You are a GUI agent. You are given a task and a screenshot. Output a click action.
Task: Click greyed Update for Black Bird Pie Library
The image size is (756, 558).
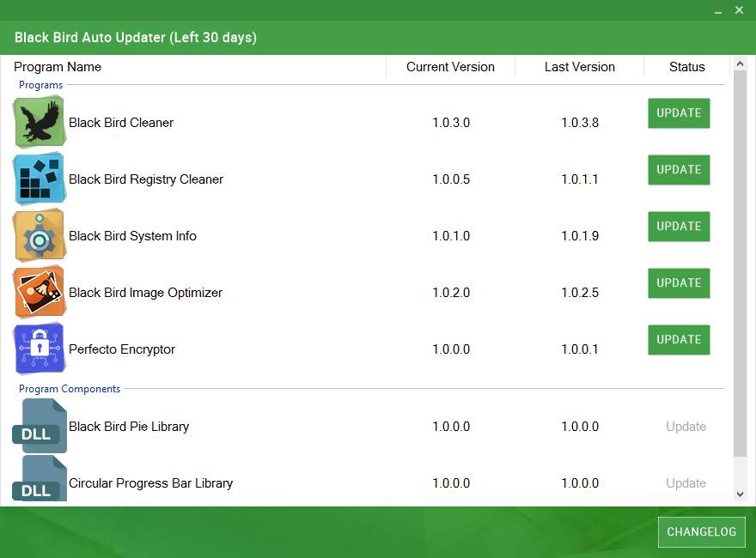coord(686,427)
